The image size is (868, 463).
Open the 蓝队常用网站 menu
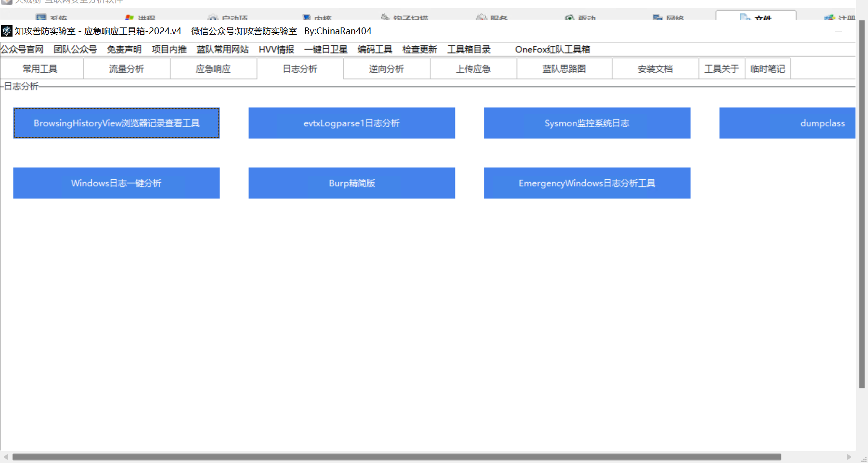click(x=222, y=50)
